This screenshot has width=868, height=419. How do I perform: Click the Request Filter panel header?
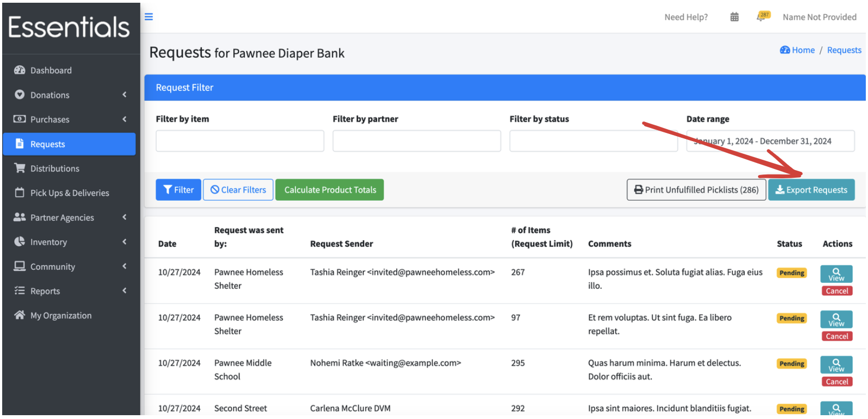click(505, 88)
